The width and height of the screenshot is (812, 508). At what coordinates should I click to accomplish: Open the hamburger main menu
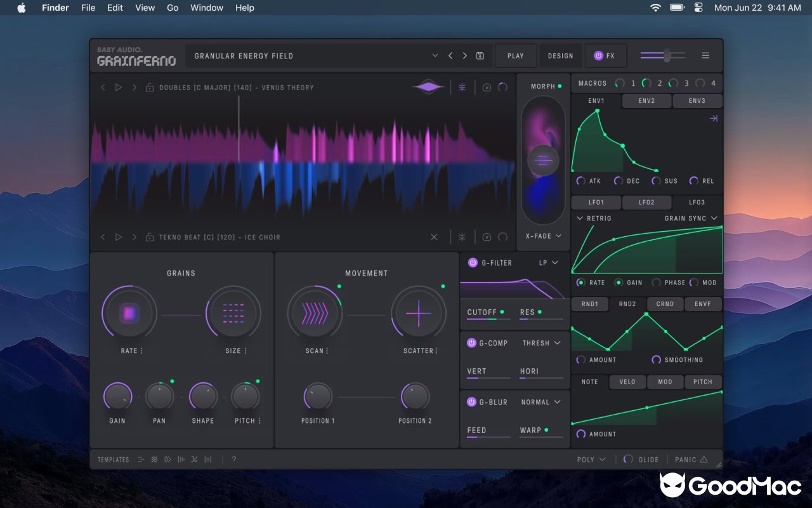coord(705,56)
